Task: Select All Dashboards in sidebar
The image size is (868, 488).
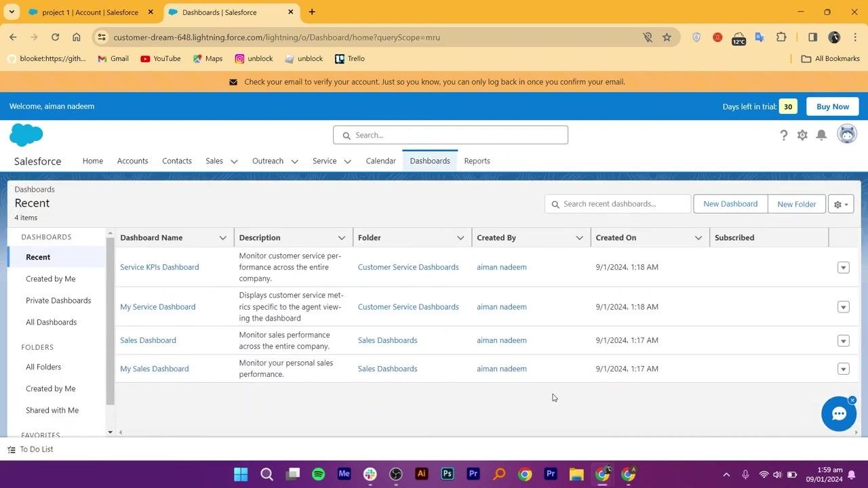Action: (x=52, y=322)
